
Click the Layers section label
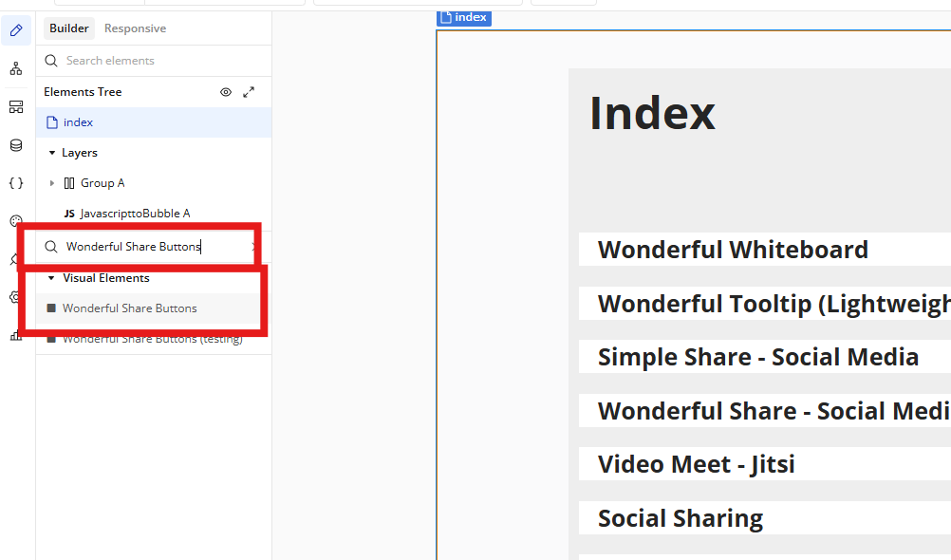coord(80,153)
